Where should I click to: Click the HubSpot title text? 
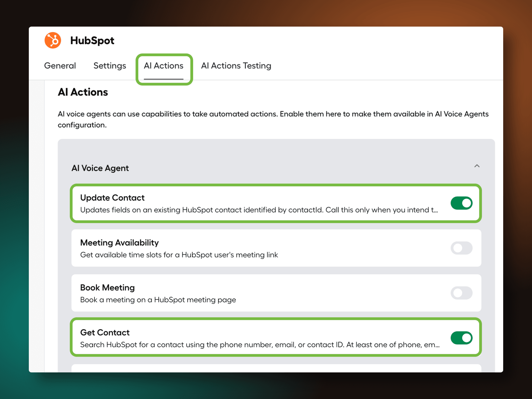[92, 40]
